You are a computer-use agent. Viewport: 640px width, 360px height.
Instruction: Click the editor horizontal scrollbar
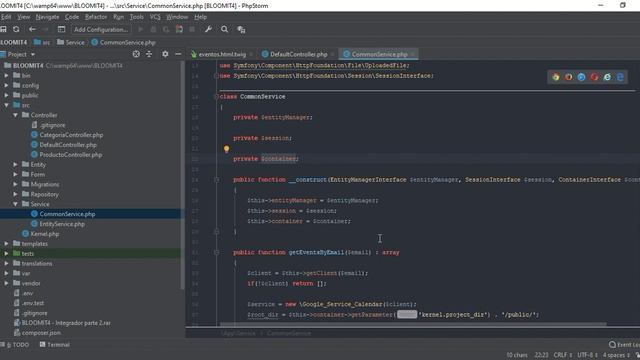tap(413, 324)
